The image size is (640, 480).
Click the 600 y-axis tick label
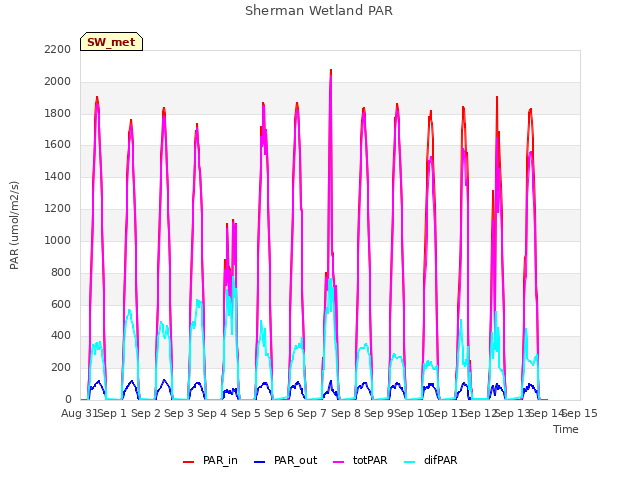click(61, 304)
